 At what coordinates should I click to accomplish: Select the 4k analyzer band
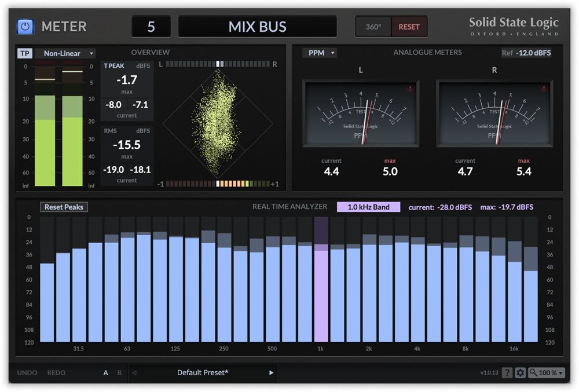417,280
